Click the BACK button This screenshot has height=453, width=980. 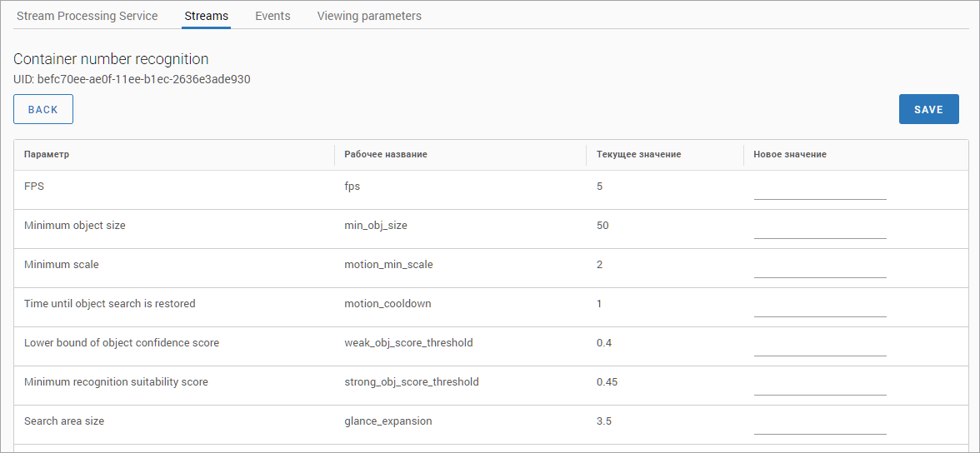[x=43, y=109]
